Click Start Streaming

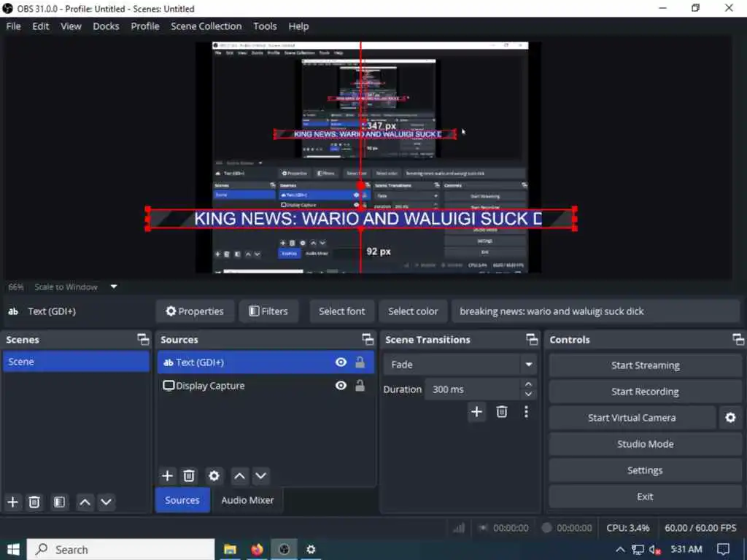tap(646, 365)
